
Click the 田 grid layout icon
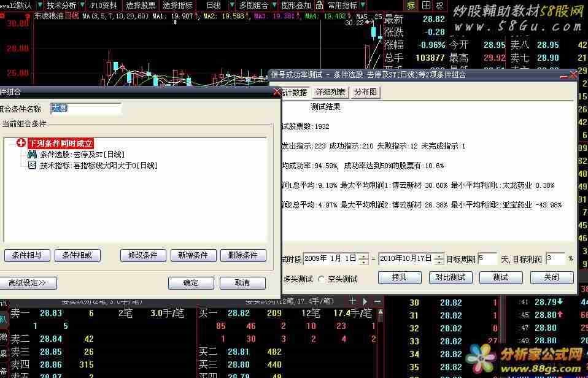(x=426, y=6)
